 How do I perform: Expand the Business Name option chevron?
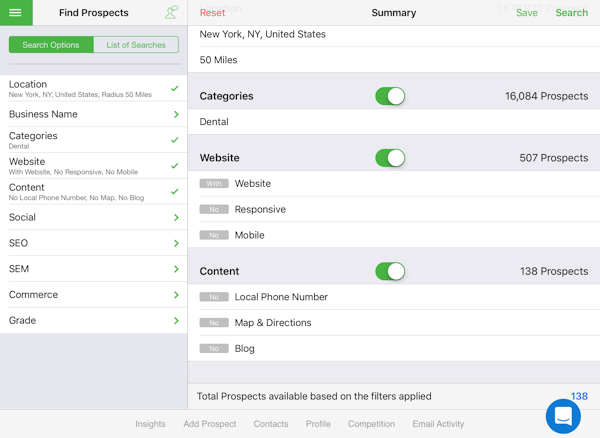[x=176, y=114]
